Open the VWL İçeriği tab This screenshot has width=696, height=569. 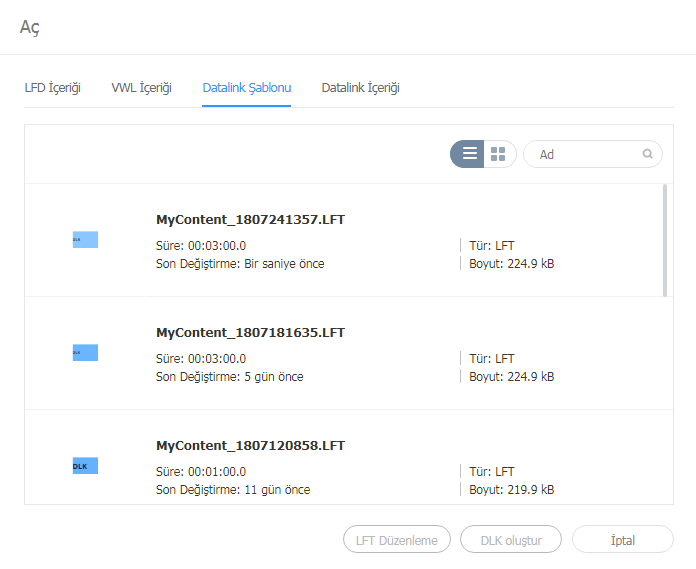tap(141, 88)
